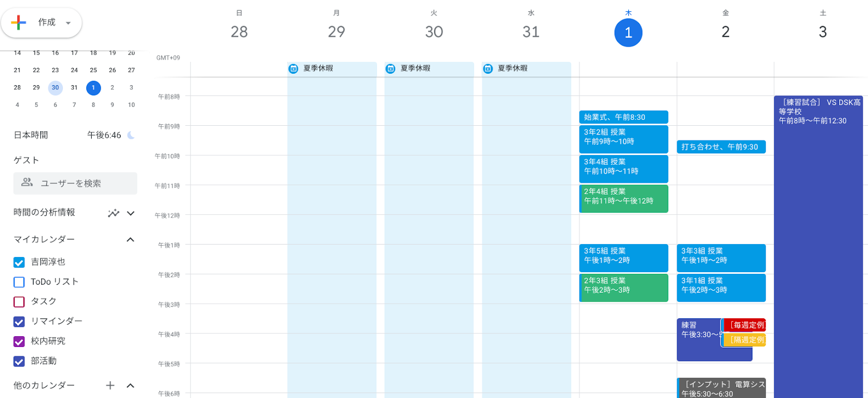Select date 23 in mini calendar
Viewport: 868px width, 398px height.
coord(55,70)
